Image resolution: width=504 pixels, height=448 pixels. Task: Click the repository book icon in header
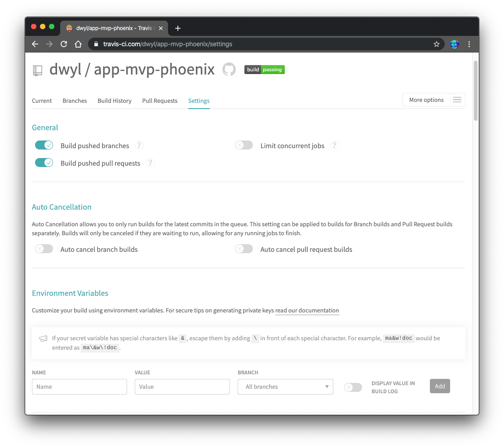coord(37,70)
